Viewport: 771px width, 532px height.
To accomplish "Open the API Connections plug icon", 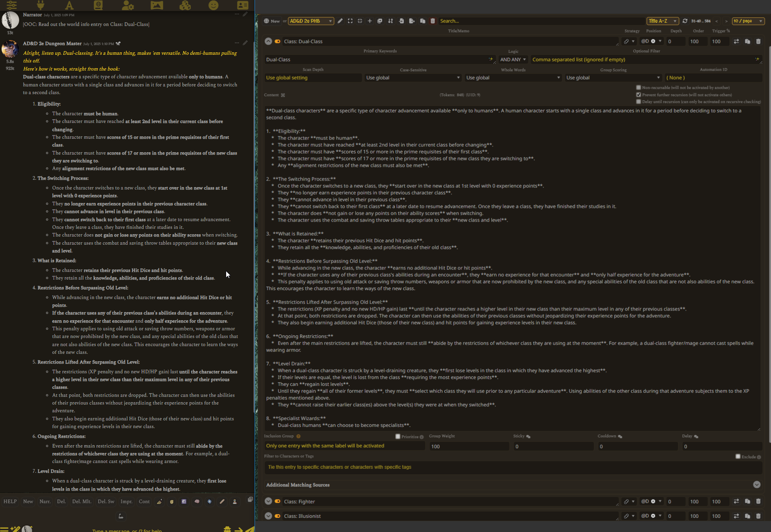I will pyautogui.click(x=40, y=5).
